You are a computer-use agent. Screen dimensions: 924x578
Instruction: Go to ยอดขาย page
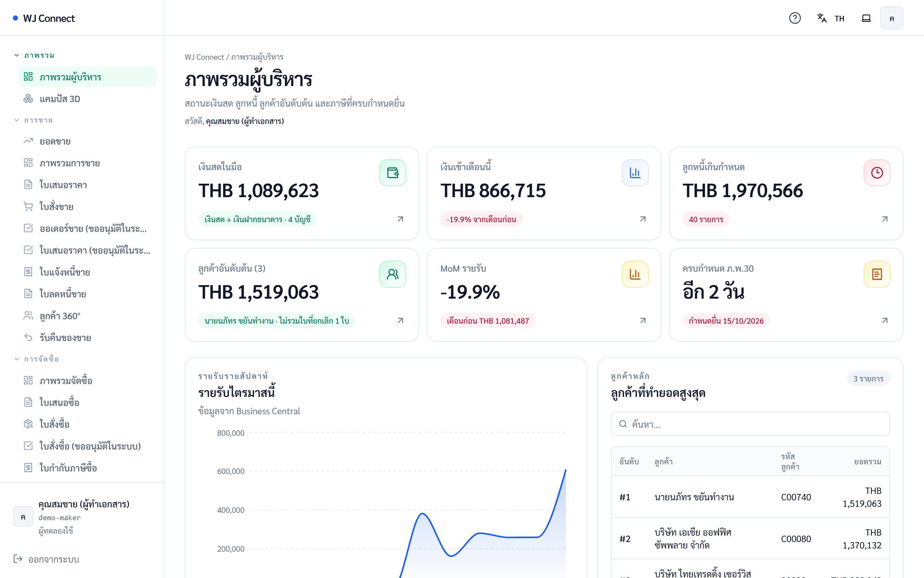pyautogui.click(x=87, y=141)
